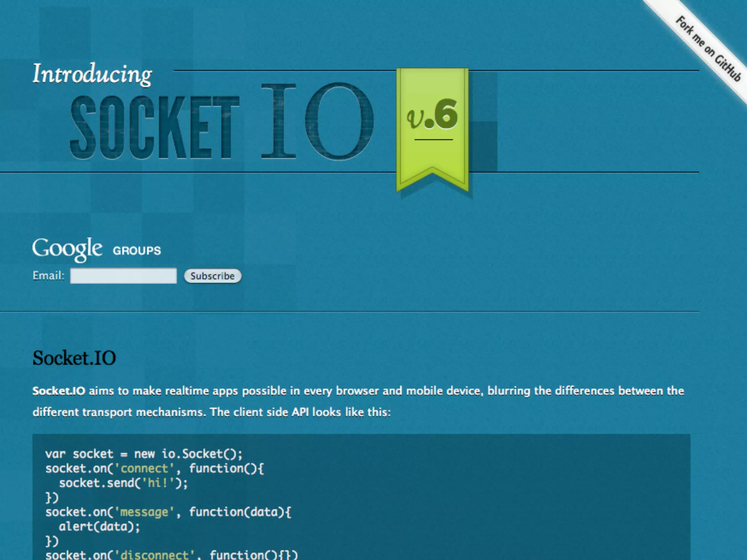Click the GROUPS label beside Google

(137, 251)
